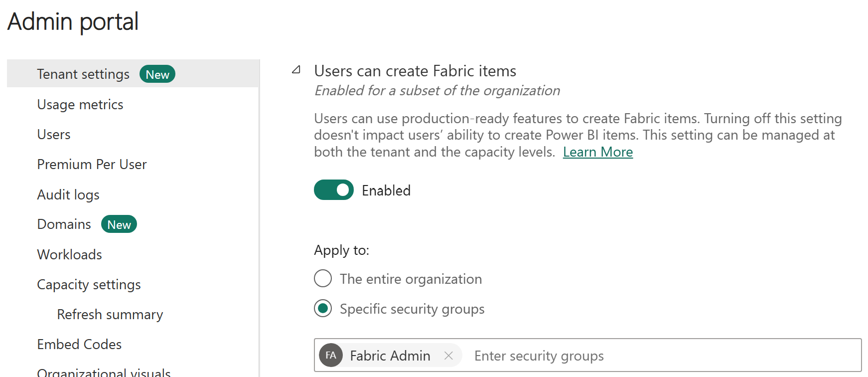Viewport: 868px width, 377px height.
Task: Select Specific security groups radio option
Action: [x=323, y=309]
